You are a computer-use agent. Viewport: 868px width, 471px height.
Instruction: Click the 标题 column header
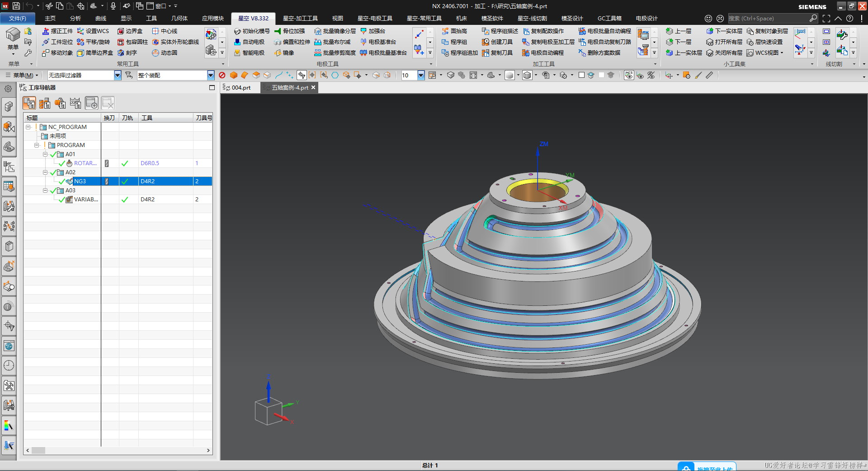coord(62,118)
